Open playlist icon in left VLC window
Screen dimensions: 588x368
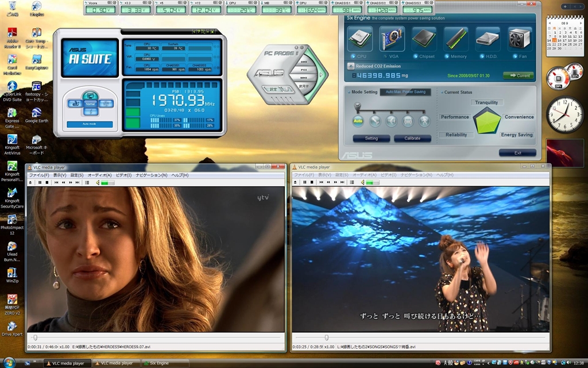pos(87,182)
